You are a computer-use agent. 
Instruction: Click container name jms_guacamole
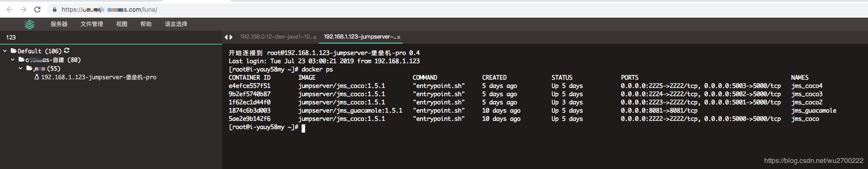coord(813,110)
